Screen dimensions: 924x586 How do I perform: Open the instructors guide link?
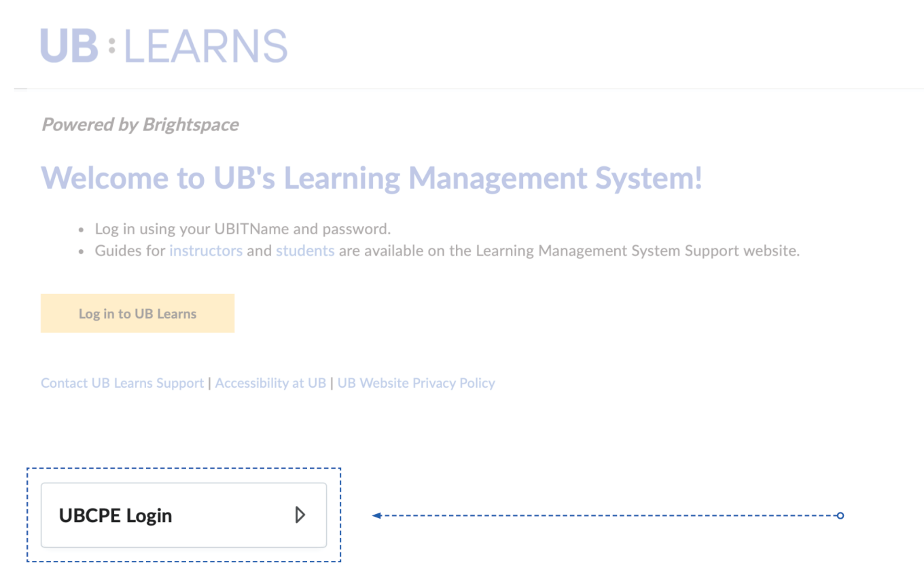[x=205, y=251]
